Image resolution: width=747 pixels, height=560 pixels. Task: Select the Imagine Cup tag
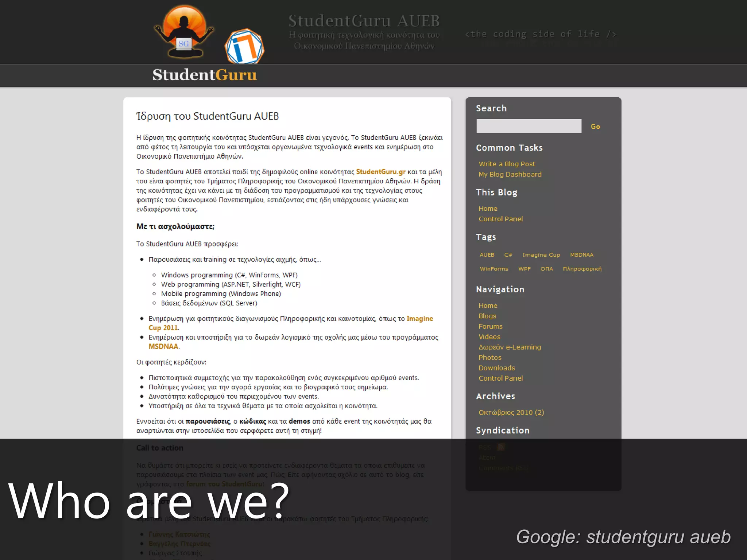[x=541, y=255]
